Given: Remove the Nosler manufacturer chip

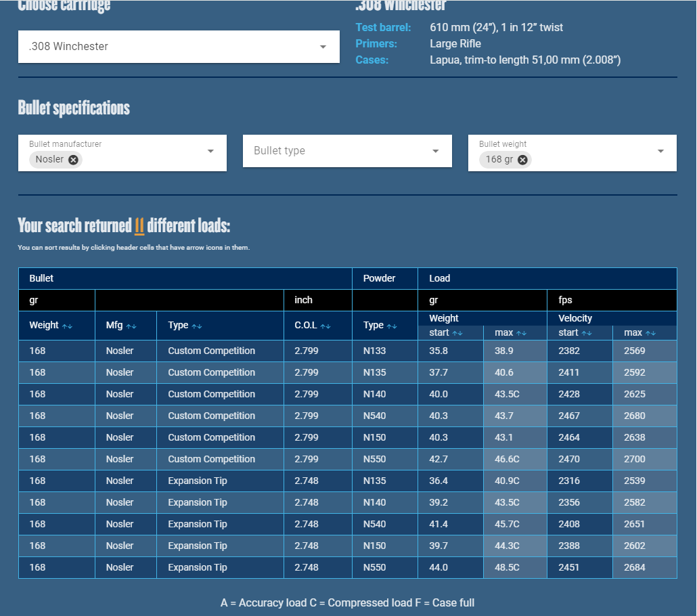Looking at the screenshot, I should click(x=73, y=160).
